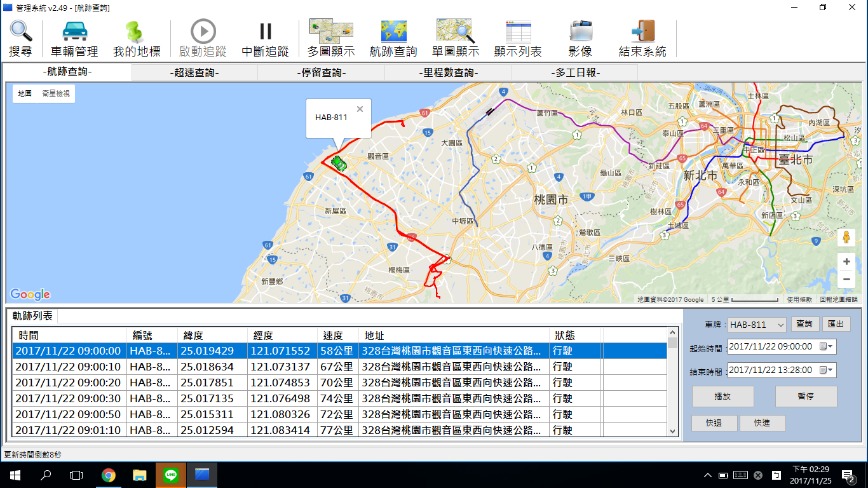Viewport: 868px width, 488px height.
Task: Open Task View on taskbar
Action: [76, 475]
